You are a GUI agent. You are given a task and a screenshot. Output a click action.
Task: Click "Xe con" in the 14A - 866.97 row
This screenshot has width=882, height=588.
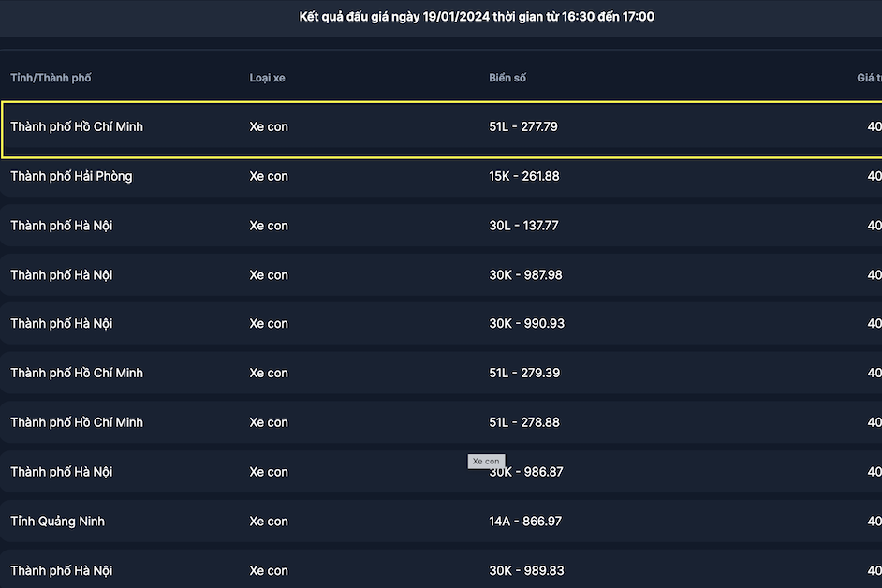pos(269,522)
